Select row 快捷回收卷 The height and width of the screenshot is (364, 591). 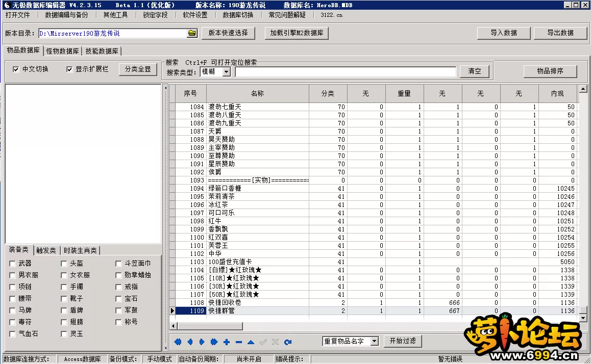[x=376, y=303]
